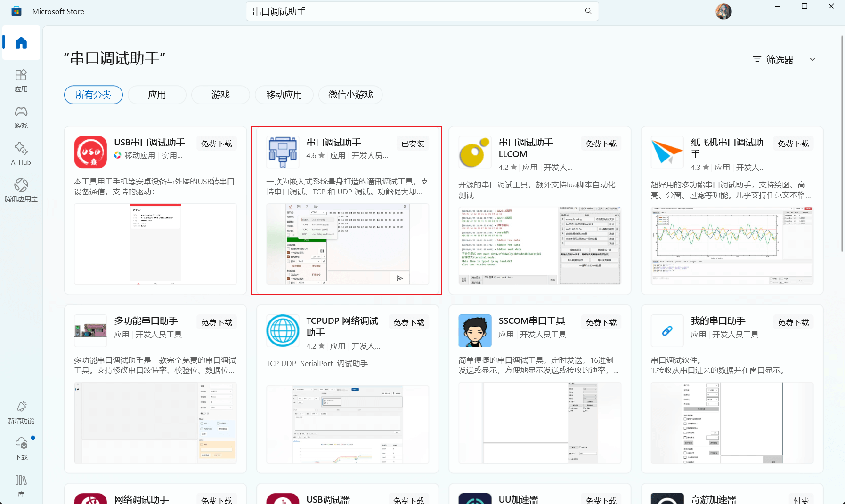Open the 库 (Library) sidebar page
This screenshot has width=845, height=504.
[21, 486]
